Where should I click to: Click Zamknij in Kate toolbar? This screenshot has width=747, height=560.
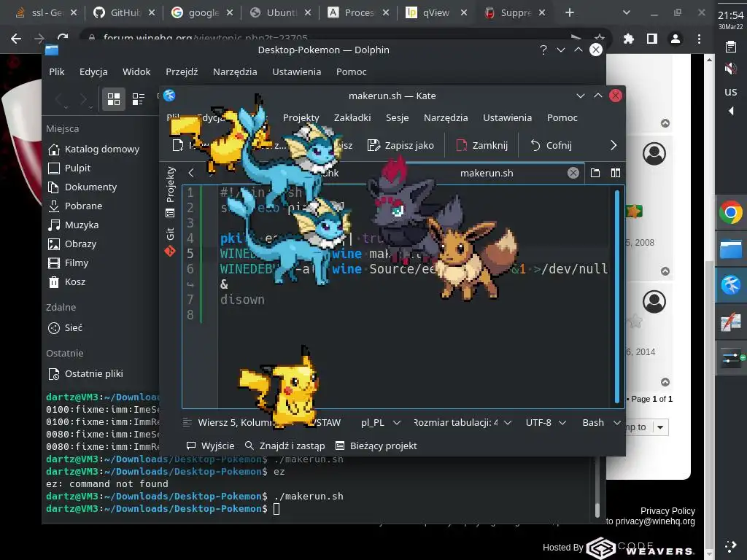(481, 145)
